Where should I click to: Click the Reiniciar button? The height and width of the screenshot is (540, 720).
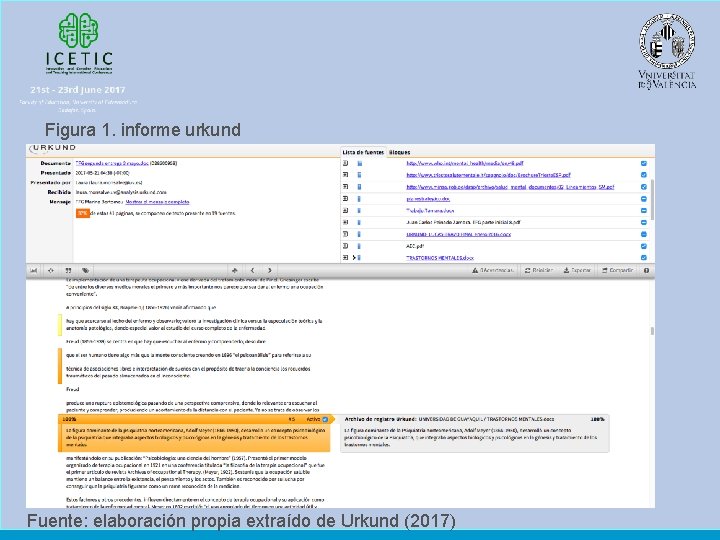(539, 270)
